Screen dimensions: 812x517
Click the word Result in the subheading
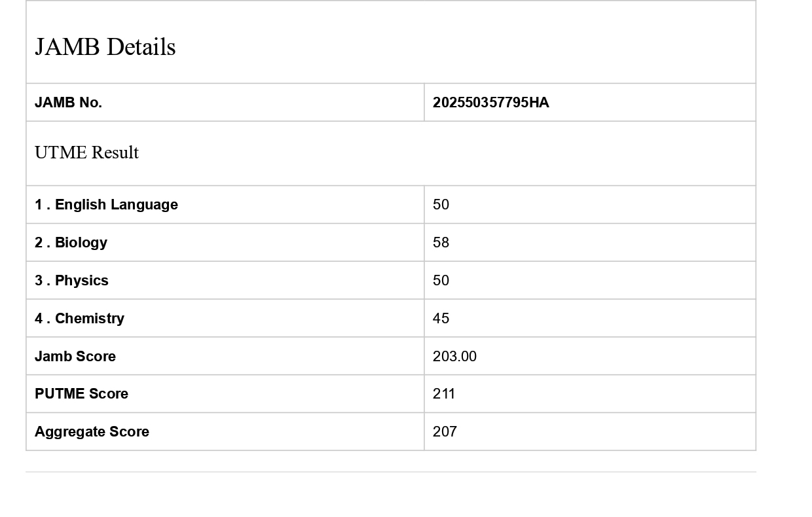pos(115,152)
